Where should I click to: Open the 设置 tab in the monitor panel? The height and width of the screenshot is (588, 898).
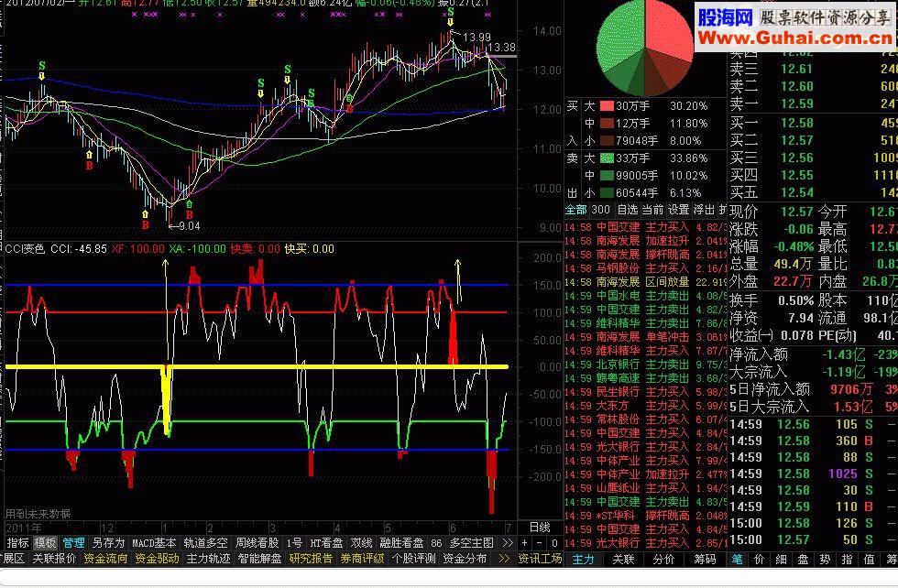[x=679, y=210]
